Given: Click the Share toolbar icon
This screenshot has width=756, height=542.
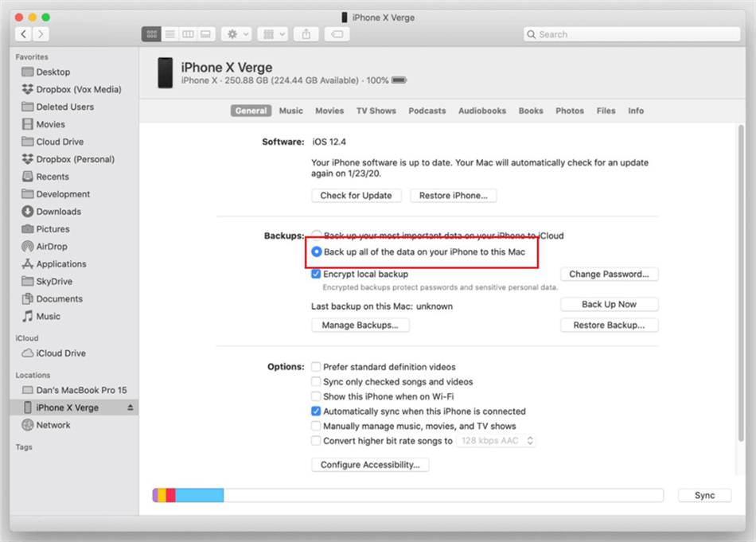Looking at the screenshot, I should click(x=306, y=34).
